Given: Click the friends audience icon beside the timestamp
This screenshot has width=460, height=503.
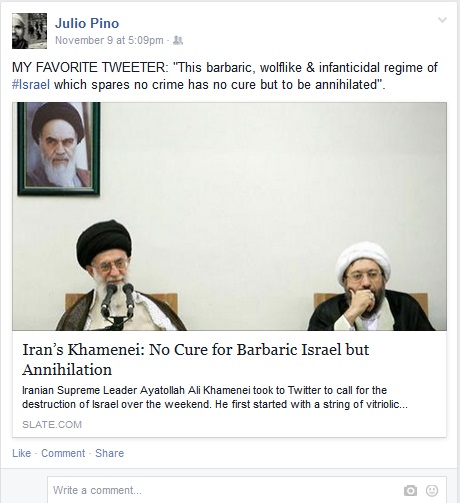Looking at the screenshot, I should (178, 40).
